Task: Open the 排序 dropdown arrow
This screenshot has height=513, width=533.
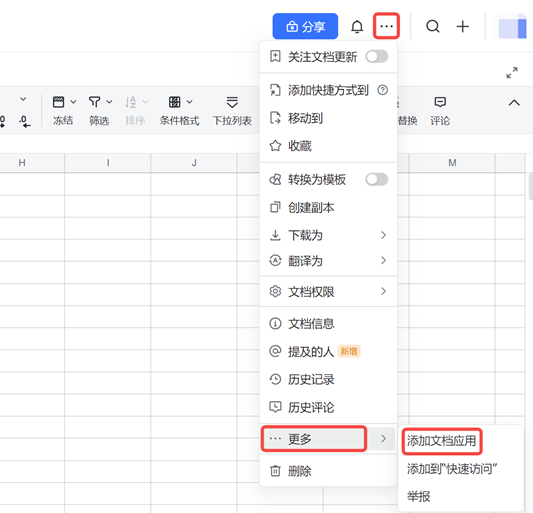Action: [x=145, y=102]
